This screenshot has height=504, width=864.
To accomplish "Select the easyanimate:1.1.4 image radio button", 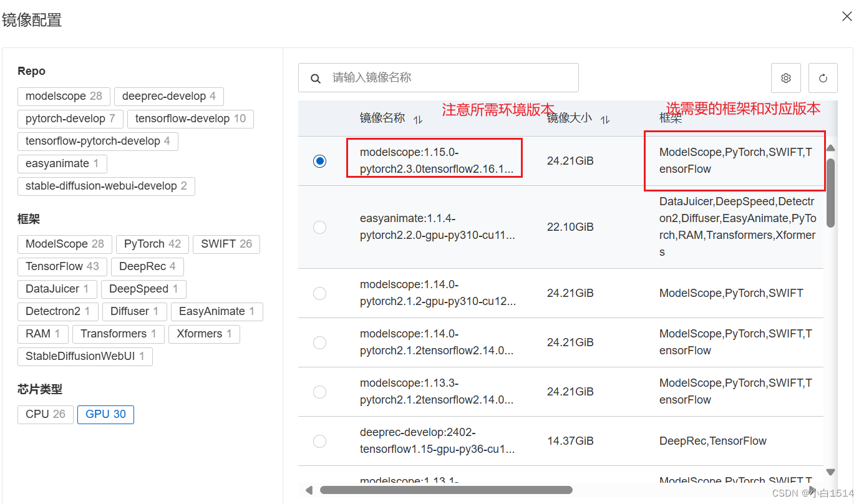I will coord(319,227).
